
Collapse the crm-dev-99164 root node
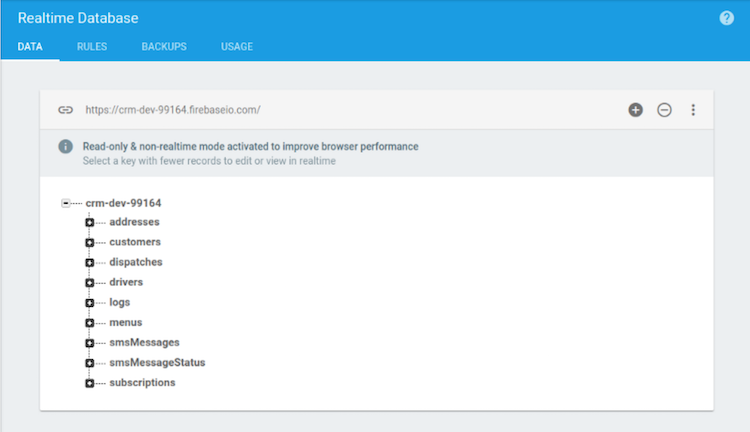point(66,203)
